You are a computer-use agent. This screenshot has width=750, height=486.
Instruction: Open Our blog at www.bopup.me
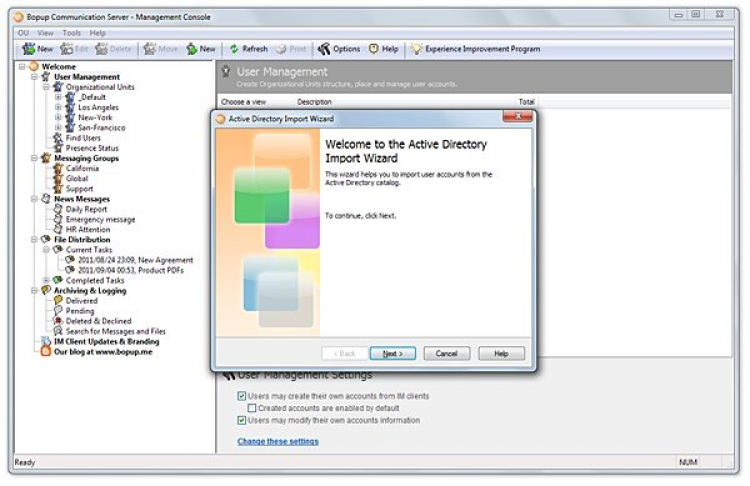(x=103, y=352)
